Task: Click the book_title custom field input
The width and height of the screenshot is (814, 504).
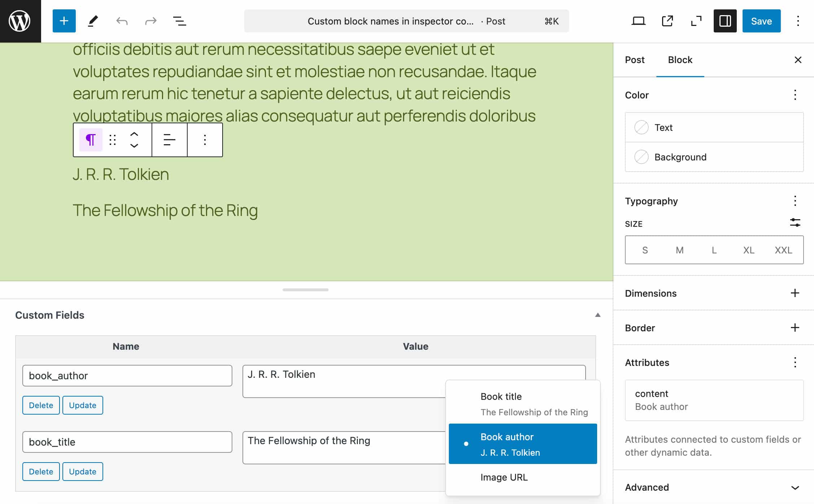Action: (x=127, y=442)
